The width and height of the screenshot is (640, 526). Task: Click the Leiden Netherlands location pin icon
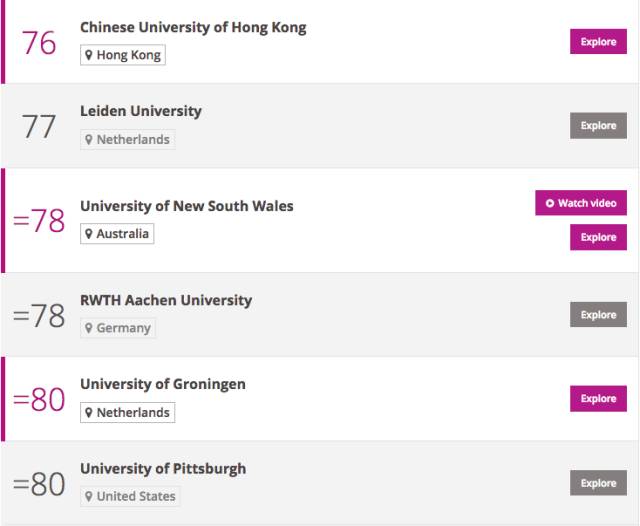click(x=89, y=140)
